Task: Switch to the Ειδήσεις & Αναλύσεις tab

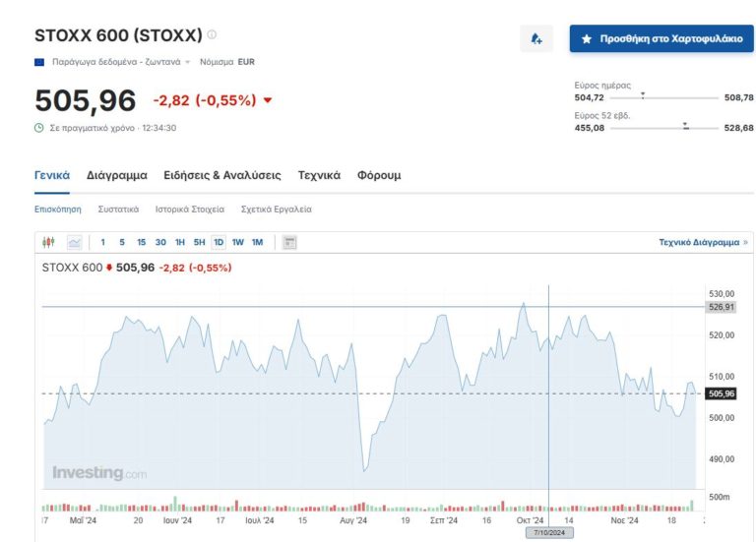Action: pos(221,175)
